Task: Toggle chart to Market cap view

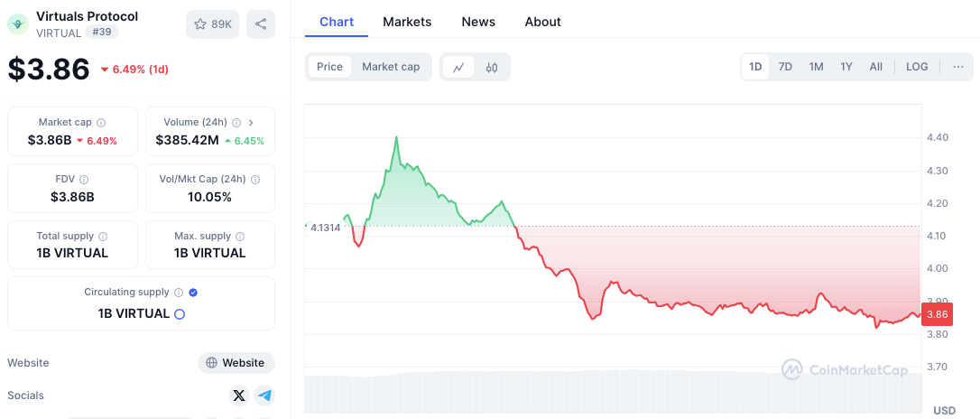Action: 391,67
